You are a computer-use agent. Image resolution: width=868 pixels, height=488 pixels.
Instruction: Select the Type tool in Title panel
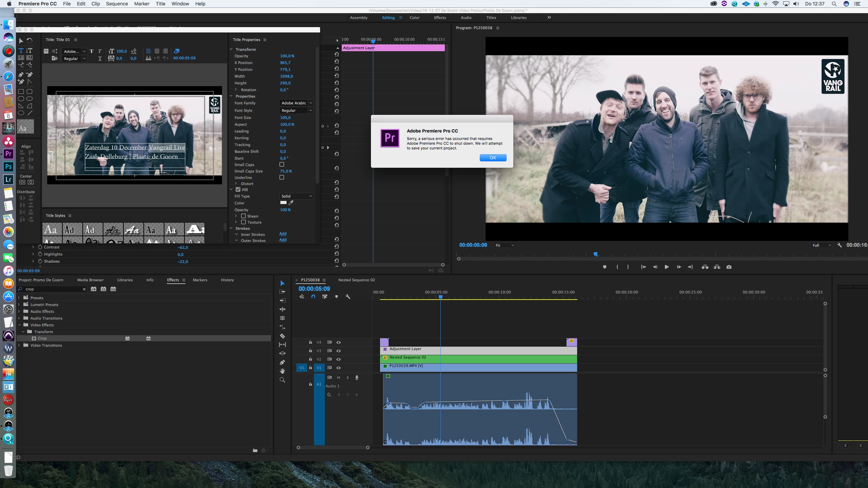[x=21, y=50]
